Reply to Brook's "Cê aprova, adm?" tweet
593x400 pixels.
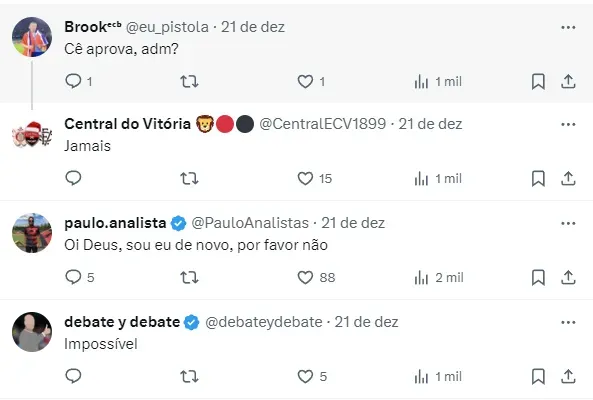tap(73, 81)
